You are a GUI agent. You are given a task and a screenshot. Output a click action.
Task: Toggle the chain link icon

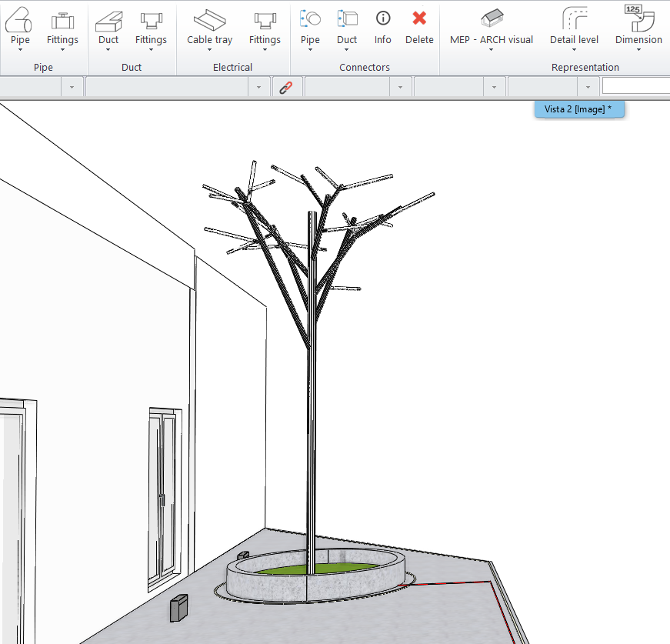(x=285, y=88)
